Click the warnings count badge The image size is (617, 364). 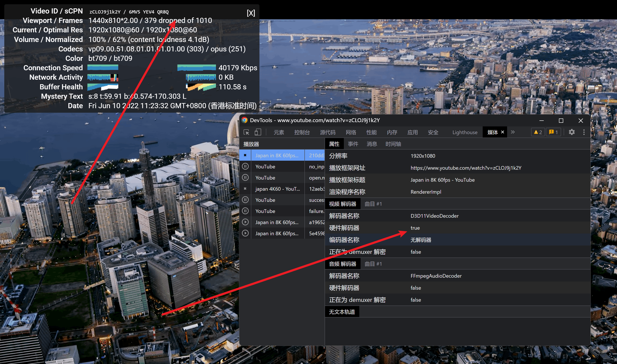(x=538, y=132)
